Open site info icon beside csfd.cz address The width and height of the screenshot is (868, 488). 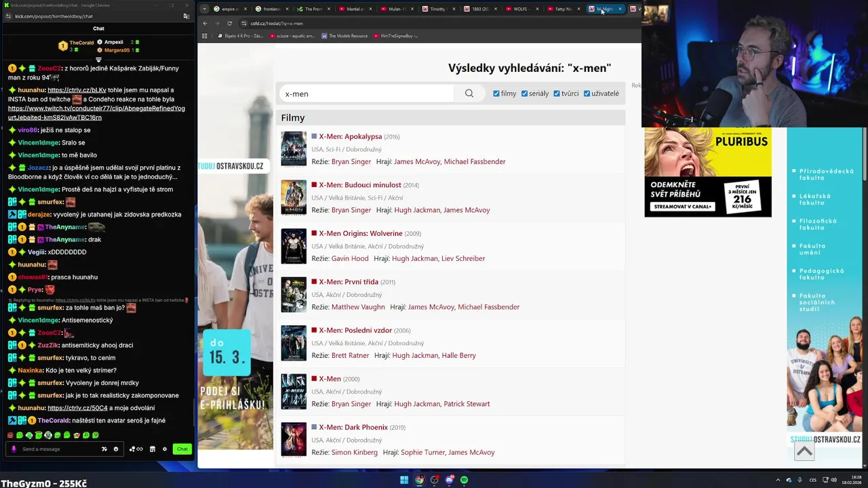[243, 23]
